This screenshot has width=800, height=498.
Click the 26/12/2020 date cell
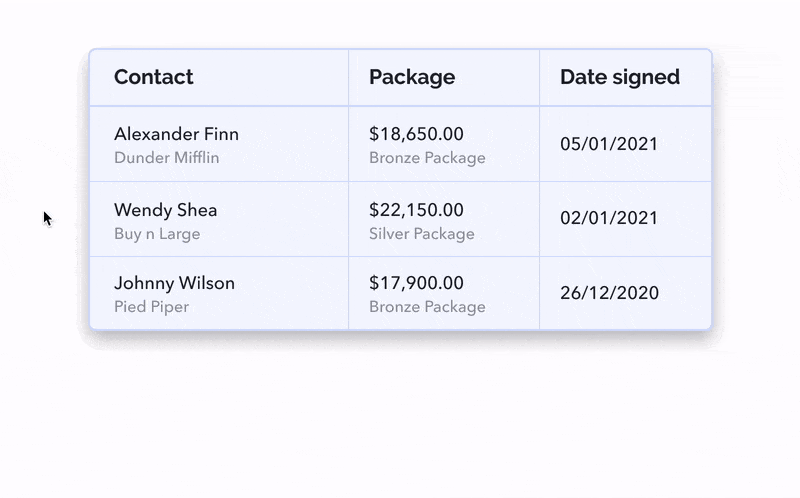coord(609,293)
